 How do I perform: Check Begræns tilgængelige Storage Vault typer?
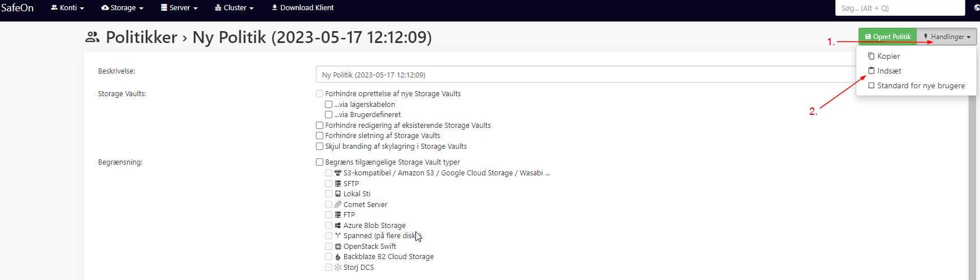(320, 162)
